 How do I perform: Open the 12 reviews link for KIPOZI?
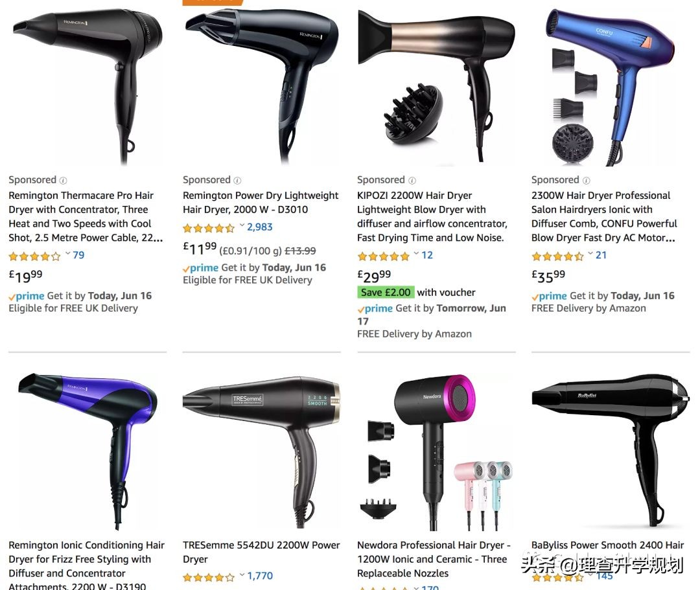(427, 255)
